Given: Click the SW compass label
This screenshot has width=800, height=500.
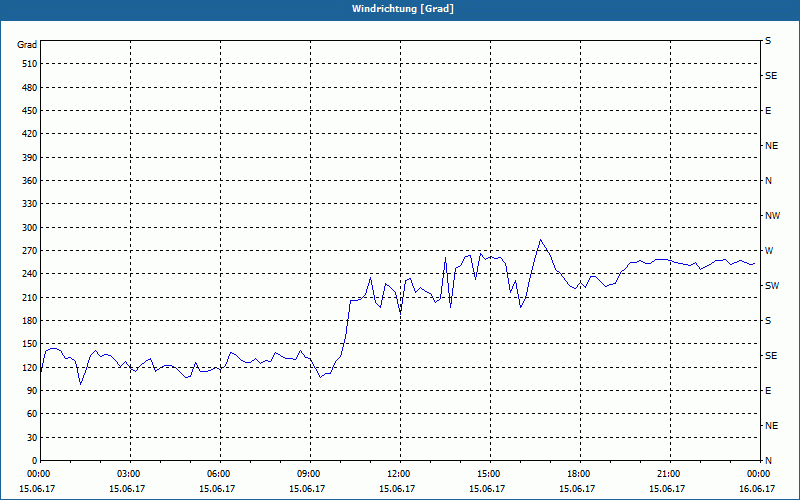Looking at the screenshot, I should click(x=772, y=286).
